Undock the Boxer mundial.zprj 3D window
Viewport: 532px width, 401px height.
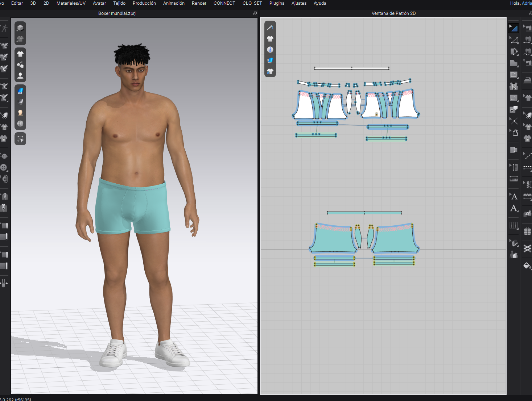(x=255, y=13)
